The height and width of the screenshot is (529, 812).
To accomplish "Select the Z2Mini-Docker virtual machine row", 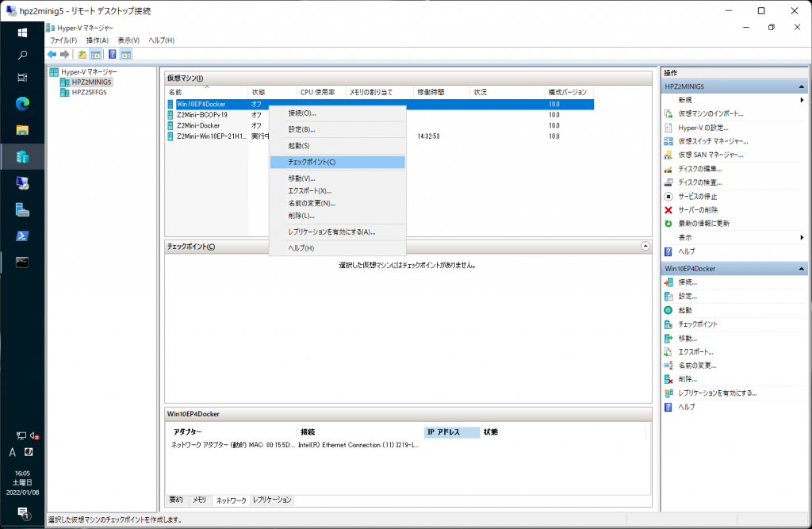I will 380,126.
